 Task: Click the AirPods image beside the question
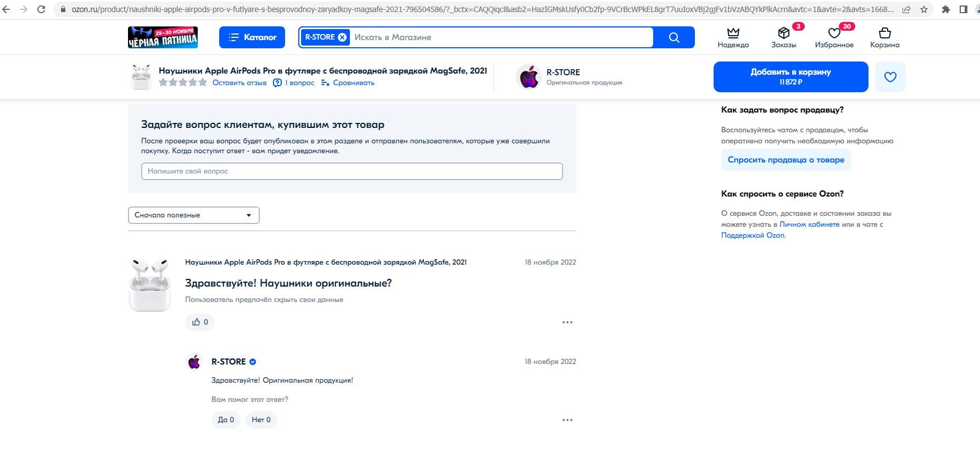point(149,285)
